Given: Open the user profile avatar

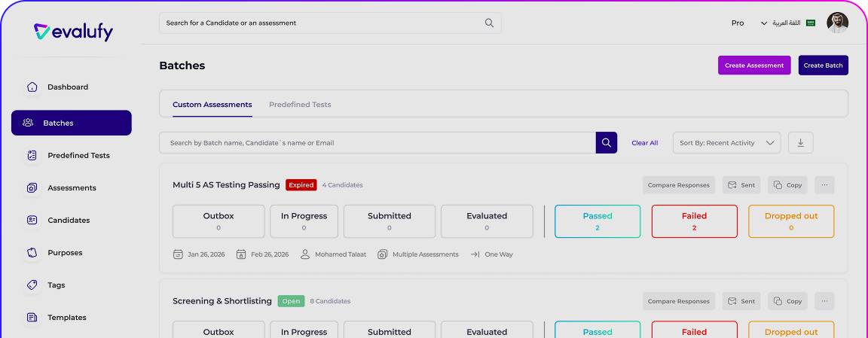Looking at the screenshot, I should click(x=837, y=23).
